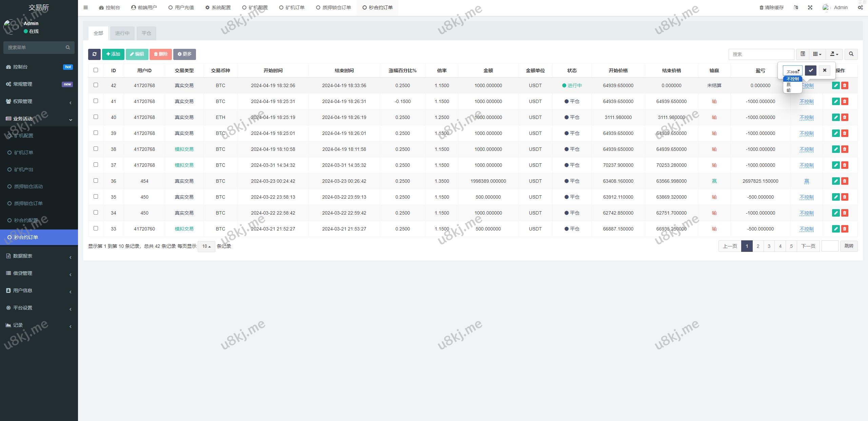Select checkbox for order ID 41

pyautogui.click(x=96, y=101)
